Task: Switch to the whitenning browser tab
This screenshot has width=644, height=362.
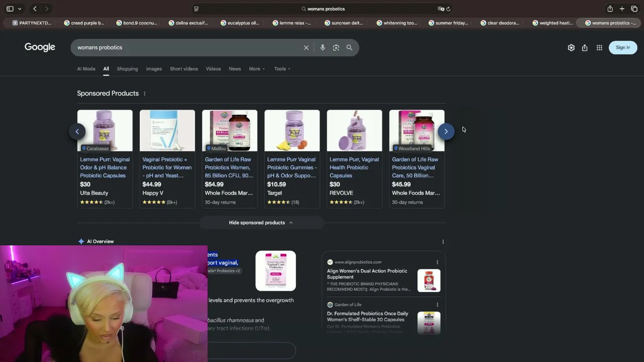Action: tap(396, 23)
